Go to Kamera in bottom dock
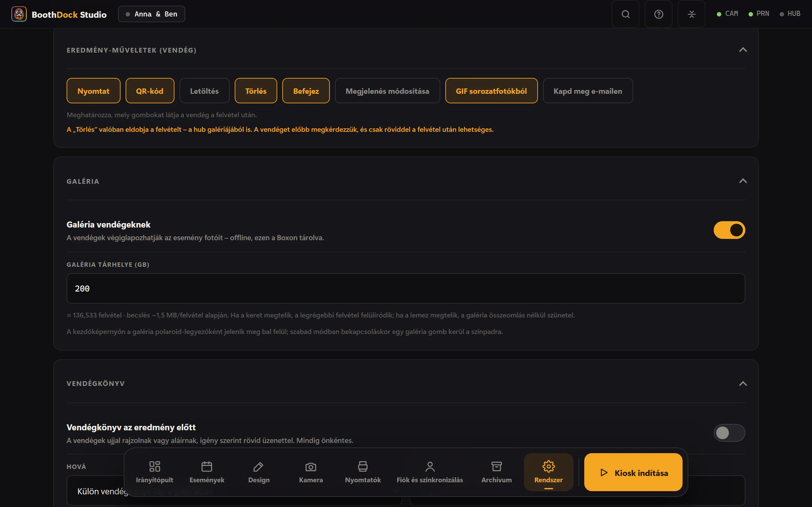 (x=311, y=472)
